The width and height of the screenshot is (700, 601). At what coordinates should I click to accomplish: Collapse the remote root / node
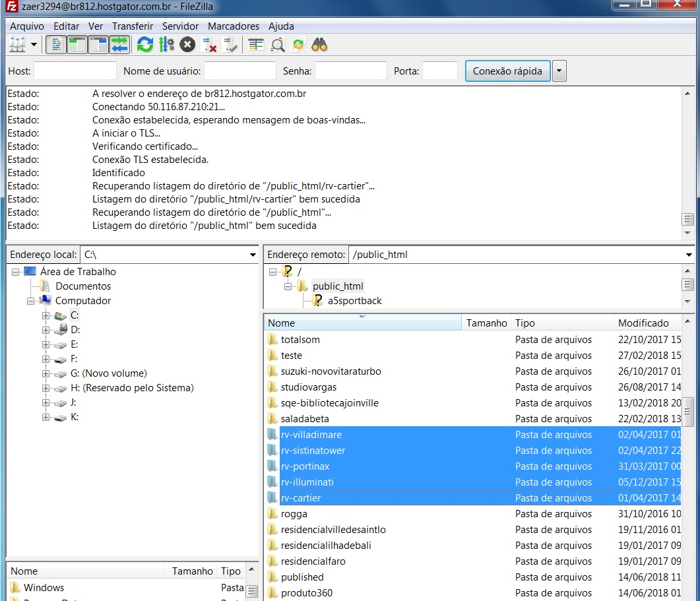(272, 272)
